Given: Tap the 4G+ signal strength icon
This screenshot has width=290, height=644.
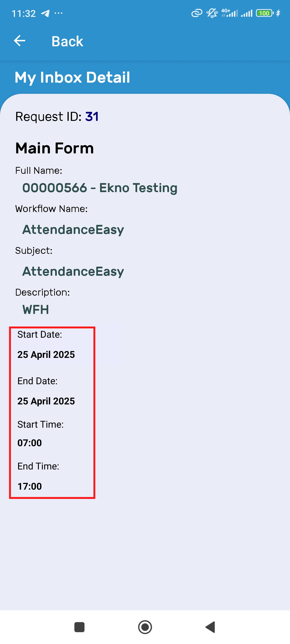Looking at the screenshot, I should [x=229, y=13].
